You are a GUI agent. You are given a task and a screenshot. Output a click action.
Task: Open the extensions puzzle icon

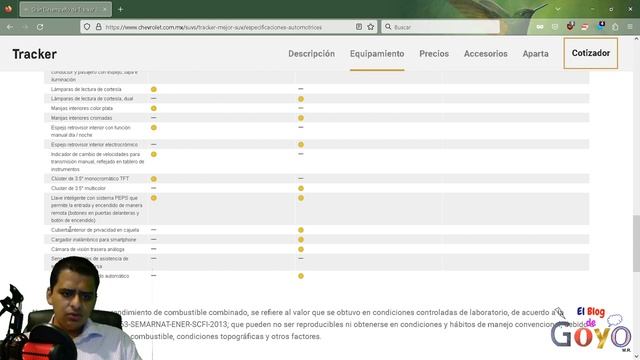pos(615,27)
